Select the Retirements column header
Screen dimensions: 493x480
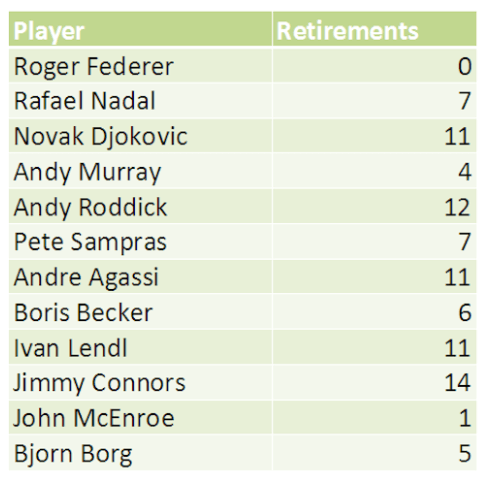point(374,29)
